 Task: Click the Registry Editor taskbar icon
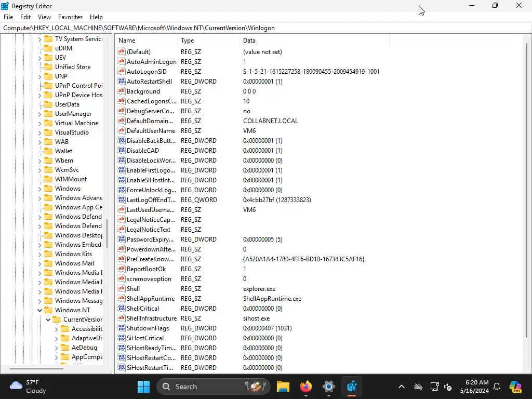(352, 387)
